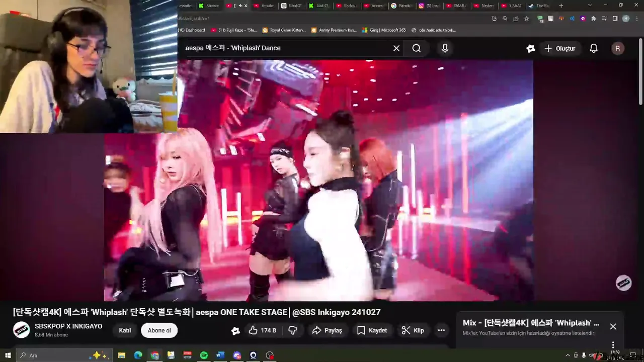Share the video with Paylaş
Viewport: 644px width, 362px height.
(x=327, y=330)
